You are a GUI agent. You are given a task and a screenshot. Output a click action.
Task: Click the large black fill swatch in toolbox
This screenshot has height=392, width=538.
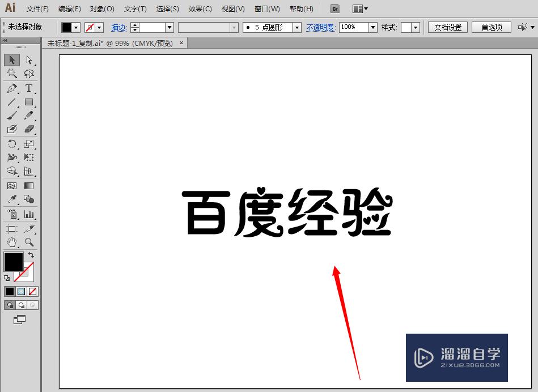click(x=14, y=262)
